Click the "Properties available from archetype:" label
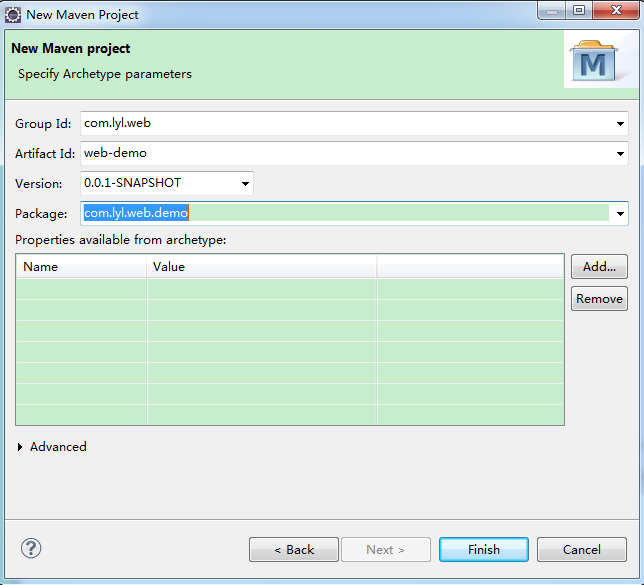The height and width of the screenshot is (585, 644). (x=121, y=240)
